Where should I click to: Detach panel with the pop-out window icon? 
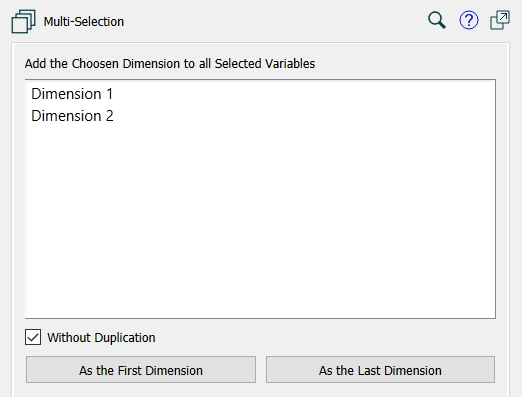tap(500, 20)
